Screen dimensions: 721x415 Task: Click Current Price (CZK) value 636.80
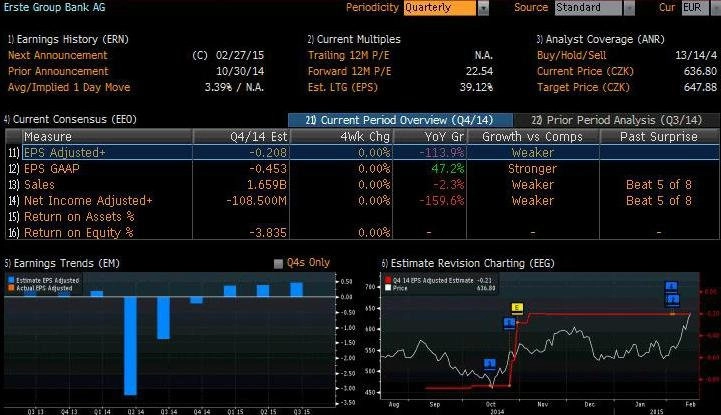point(700,72)
